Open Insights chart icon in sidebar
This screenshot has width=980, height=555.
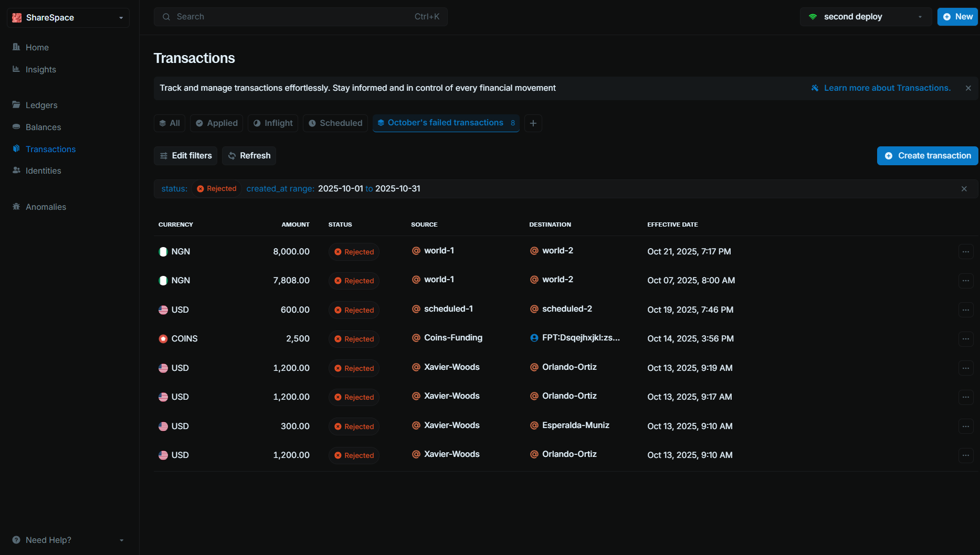16,69
